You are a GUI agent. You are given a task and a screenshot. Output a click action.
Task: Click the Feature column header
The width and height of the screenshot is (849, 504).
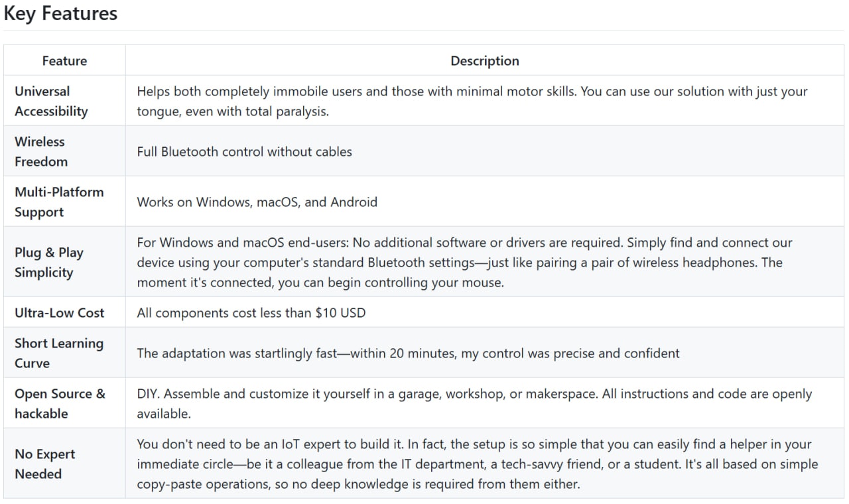(64, 61)
